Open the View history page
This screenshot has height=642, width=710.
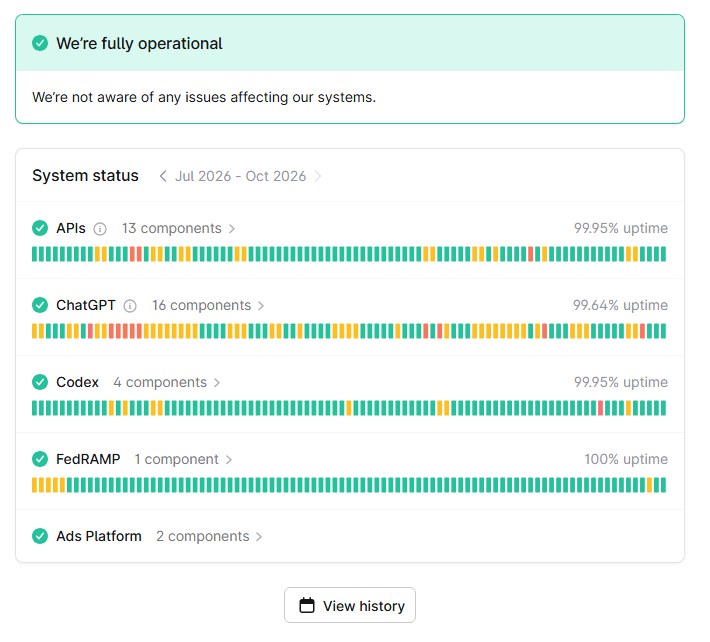point(350,605)
